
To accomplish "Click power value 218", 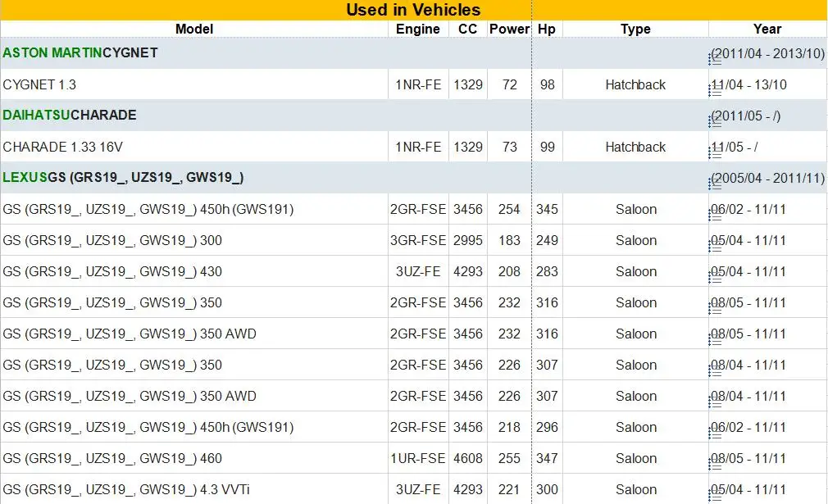I will 509,427.
